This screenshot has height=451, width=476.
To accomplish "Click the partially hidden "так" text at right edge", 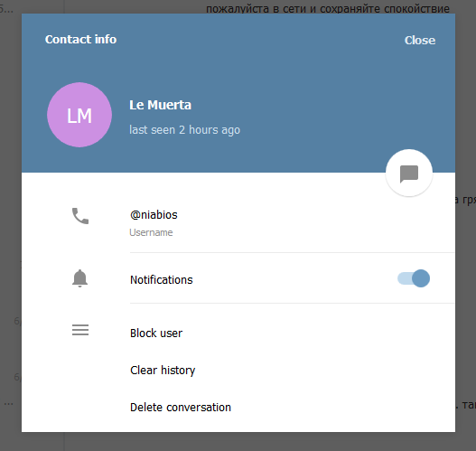I will coord(466,405).
